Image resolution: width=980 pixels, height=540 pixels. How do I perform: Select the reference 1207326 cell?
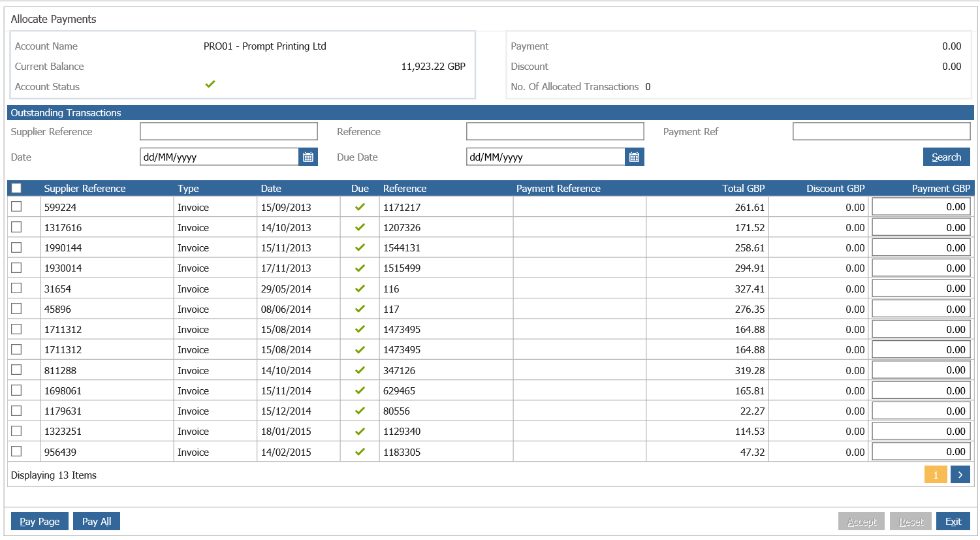446,227
